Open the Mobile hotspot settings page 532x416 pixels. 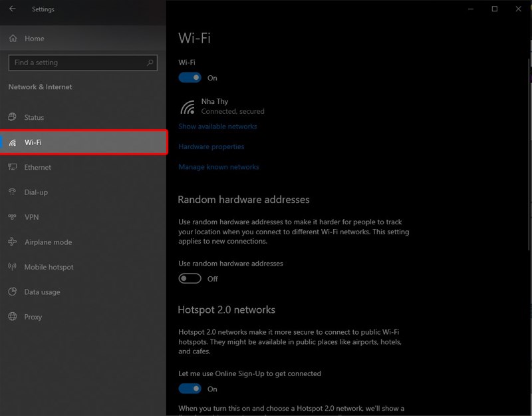click(49, 268)
